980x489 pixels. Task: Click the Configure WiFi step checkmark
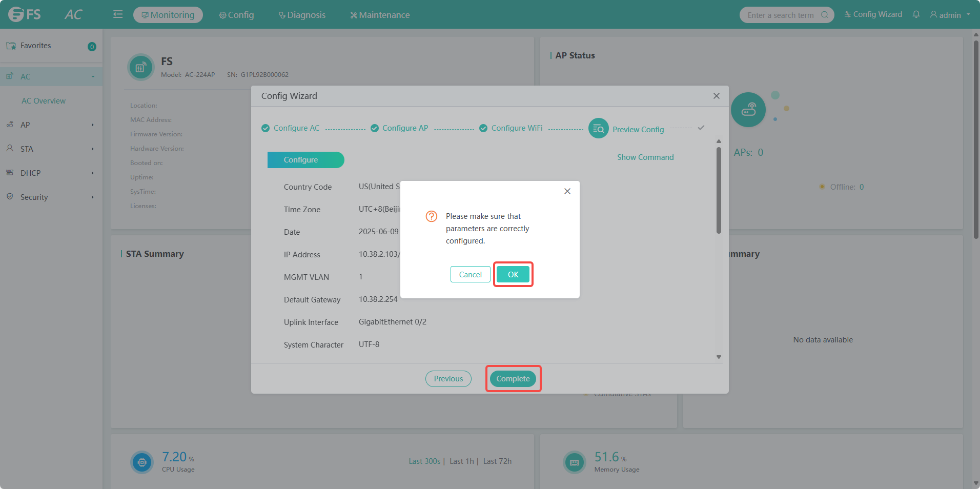(x=483, y=128)
